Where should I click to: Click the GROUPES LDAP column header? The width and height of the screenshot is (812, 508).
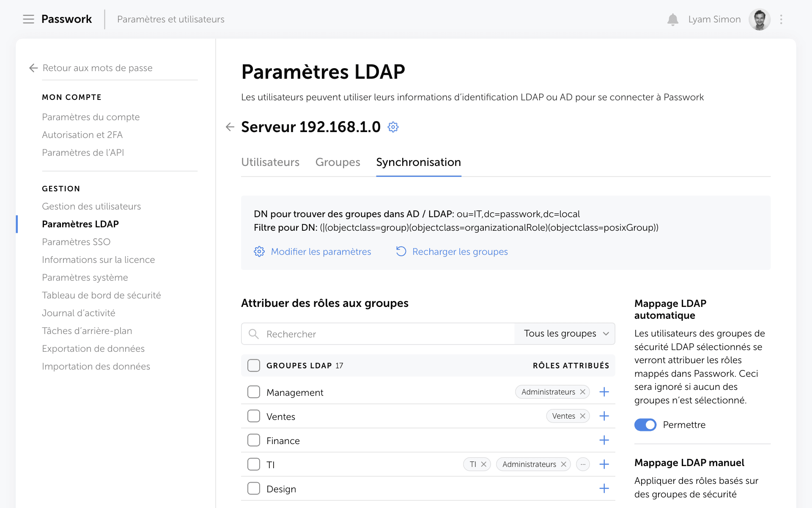coord(299,365)
